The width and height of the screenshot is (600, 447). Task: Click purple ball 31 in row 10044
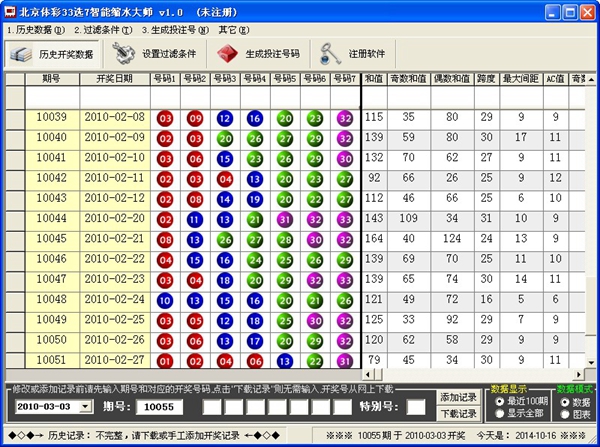(x=285, y=220)
